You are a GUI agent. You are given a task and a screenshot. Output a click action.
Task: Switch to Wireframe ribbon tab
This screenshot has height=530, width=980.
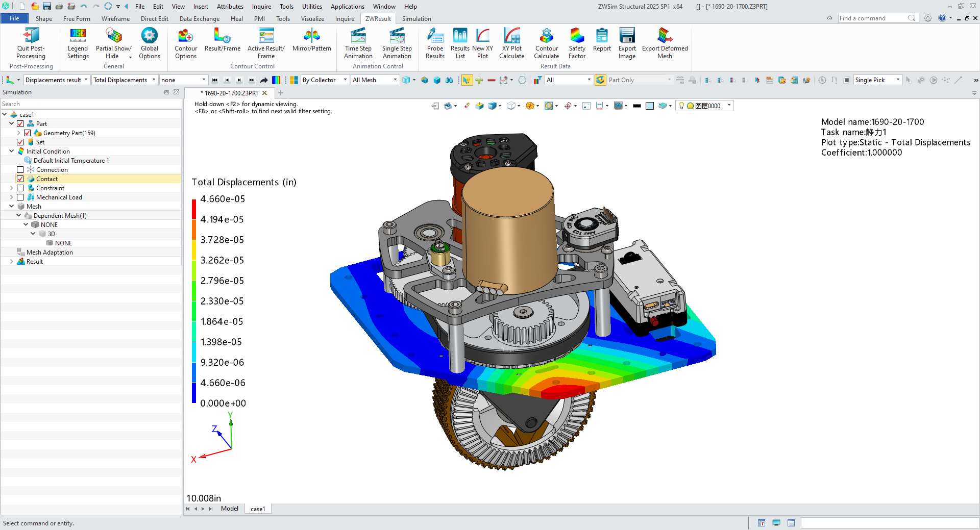pyautogui.click(x=115, y=19)
